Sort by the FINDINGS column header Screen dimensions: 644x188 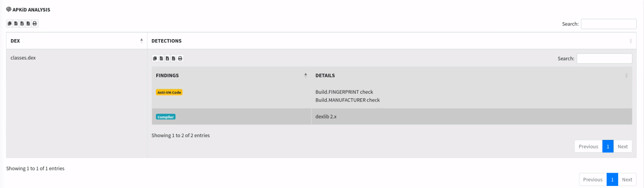[x=231, y=76]
